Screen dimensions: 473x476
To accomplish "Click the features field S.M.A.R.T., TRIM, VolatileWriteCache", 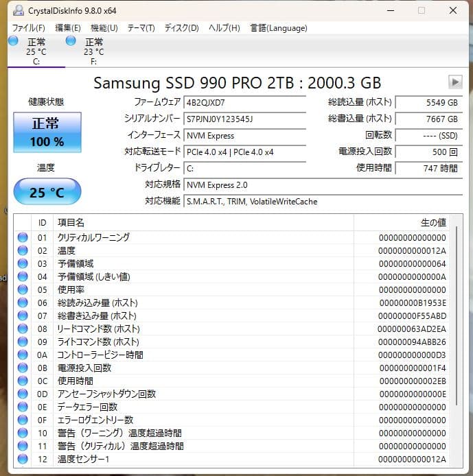I will [323, 201].
